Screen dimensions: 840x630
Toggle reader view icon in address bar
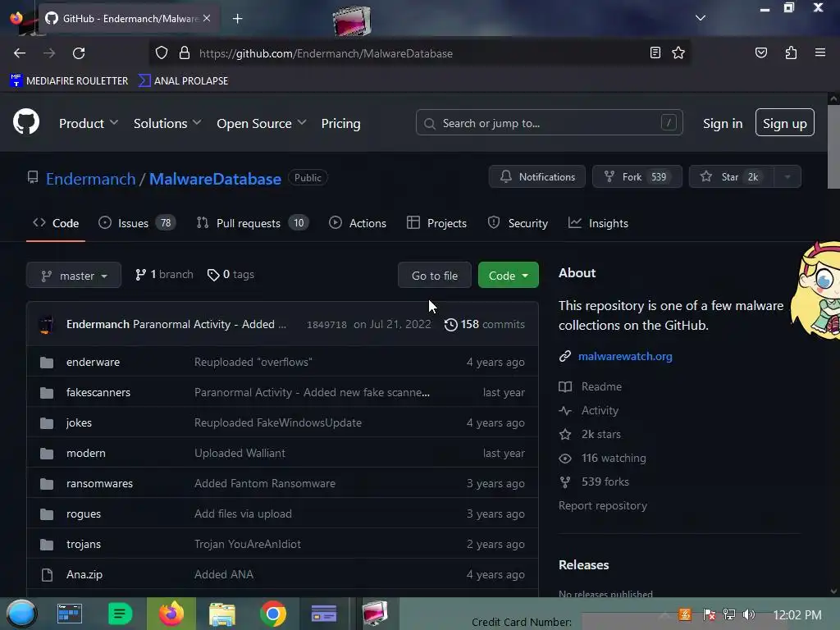[655, 52]
